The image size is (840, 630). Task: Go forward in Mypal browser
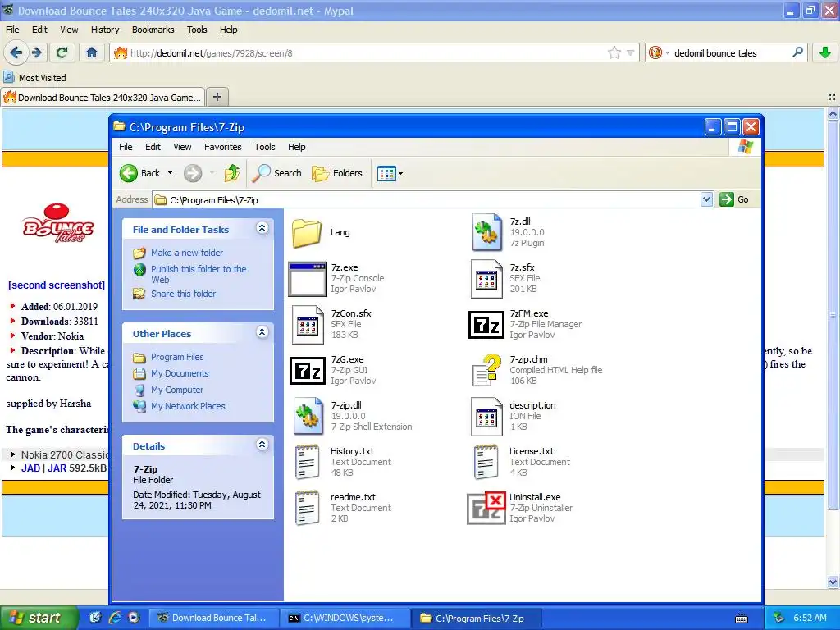(36, 52)
